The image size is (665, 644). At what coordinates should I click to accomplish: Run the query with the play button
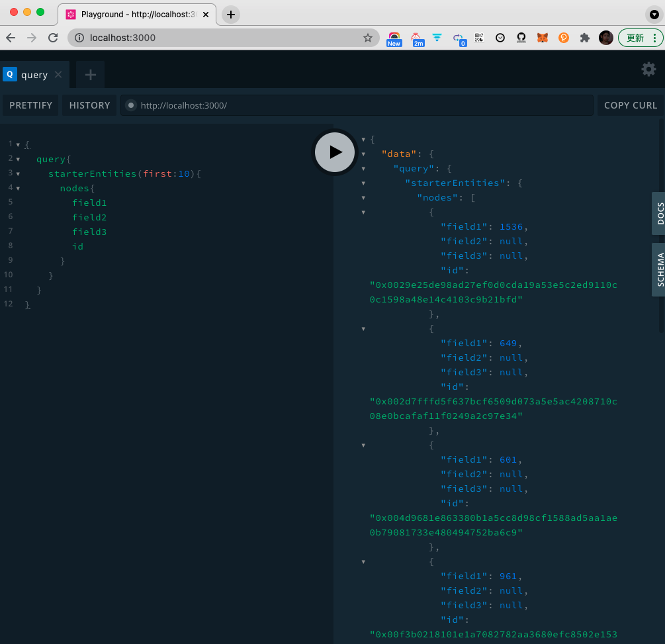coord(335,152)
